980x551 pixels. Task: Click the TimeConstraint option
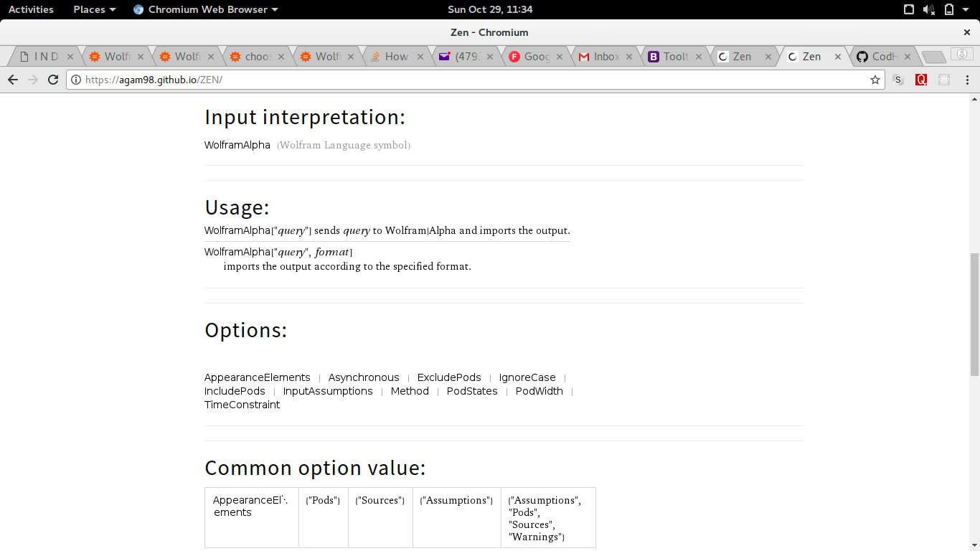pyautogui.click(x=242, y=405)
